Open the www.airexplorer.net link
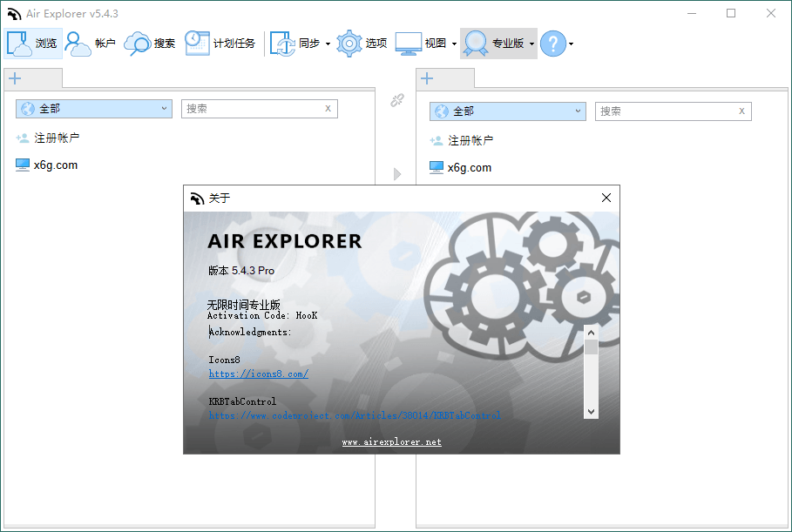This screenshot has width=792, height=532. [x=391, y=441]
